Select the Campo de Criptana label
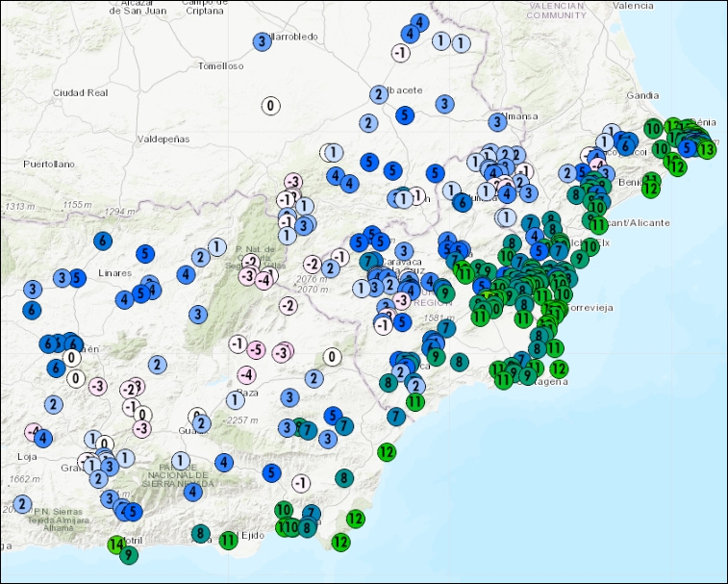 [205, 7]
